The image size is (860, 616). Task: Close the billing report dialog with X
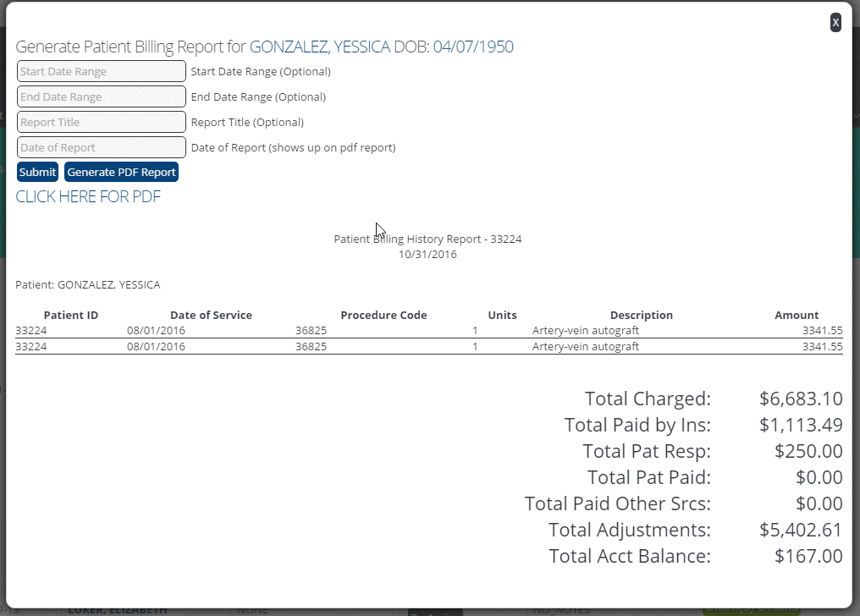click(x=835, y=23)
